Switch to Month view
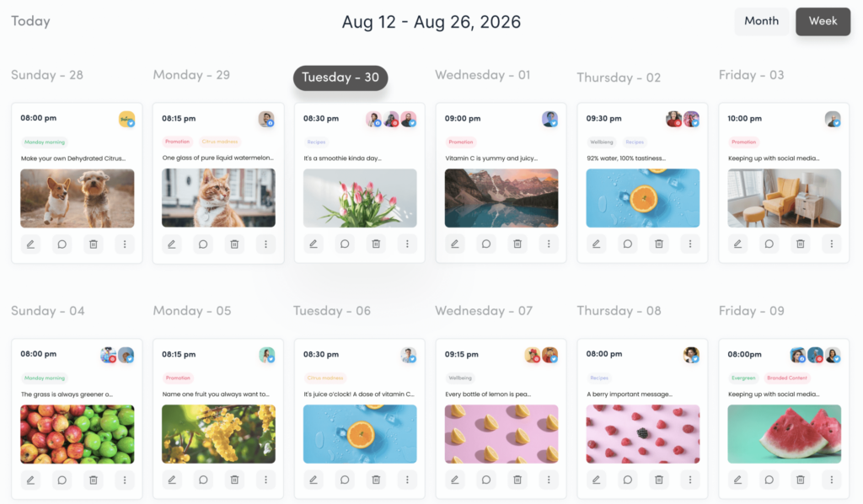 coord(761,21)
